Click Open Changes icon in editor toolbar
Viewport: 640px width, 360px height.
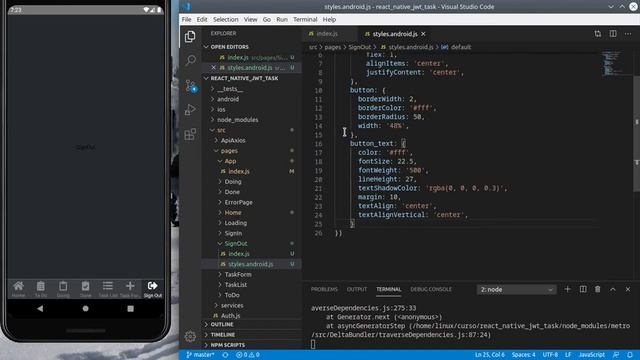coord(598,34)
